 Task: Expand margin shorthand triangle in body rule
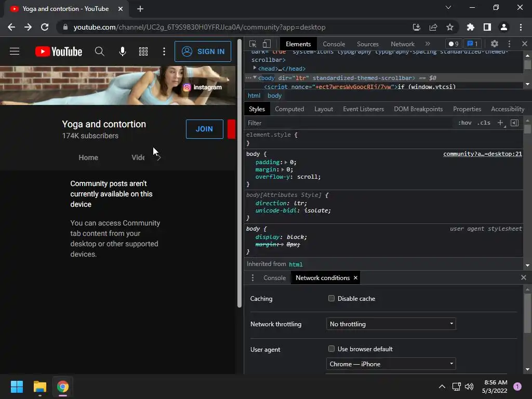pyautogui.click(x=283, y=170)
